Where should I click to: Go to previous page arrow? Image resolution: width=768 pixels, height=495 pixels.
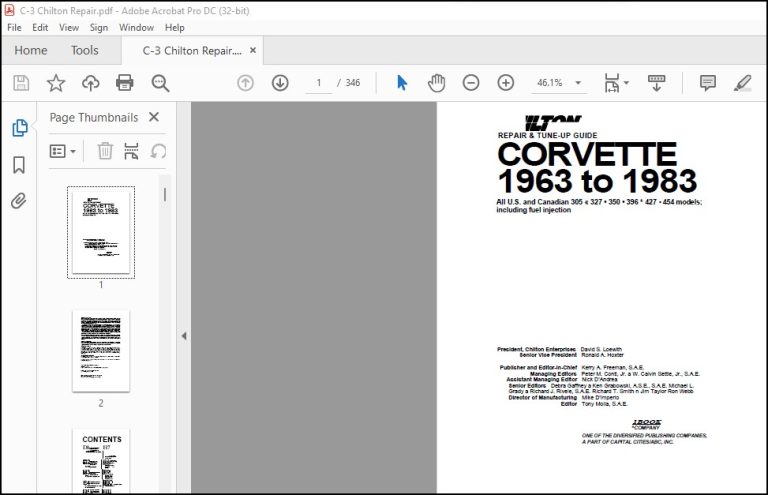245,83
